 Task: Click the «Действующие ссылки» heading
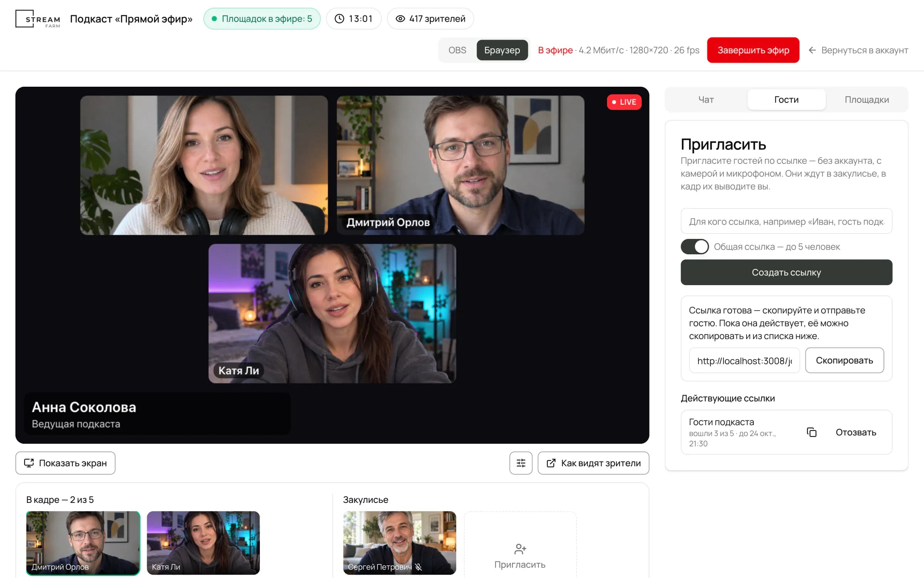click(x=728, y=398)
